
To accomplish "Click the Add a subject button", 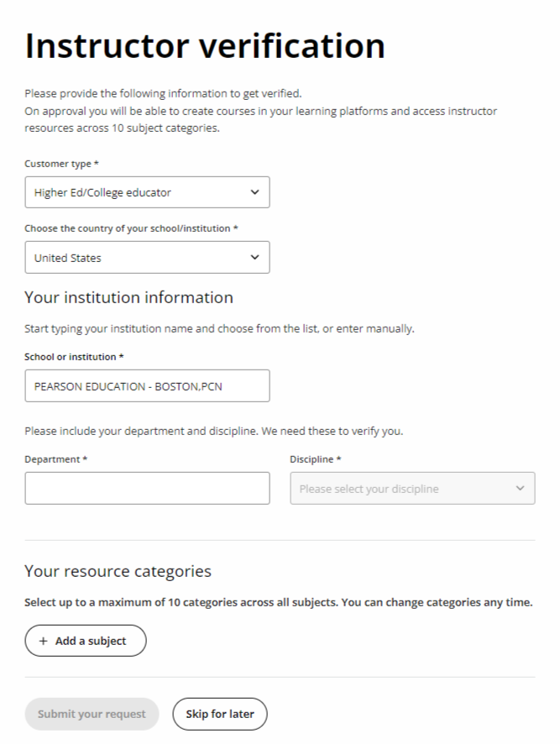I will (85, 640).
